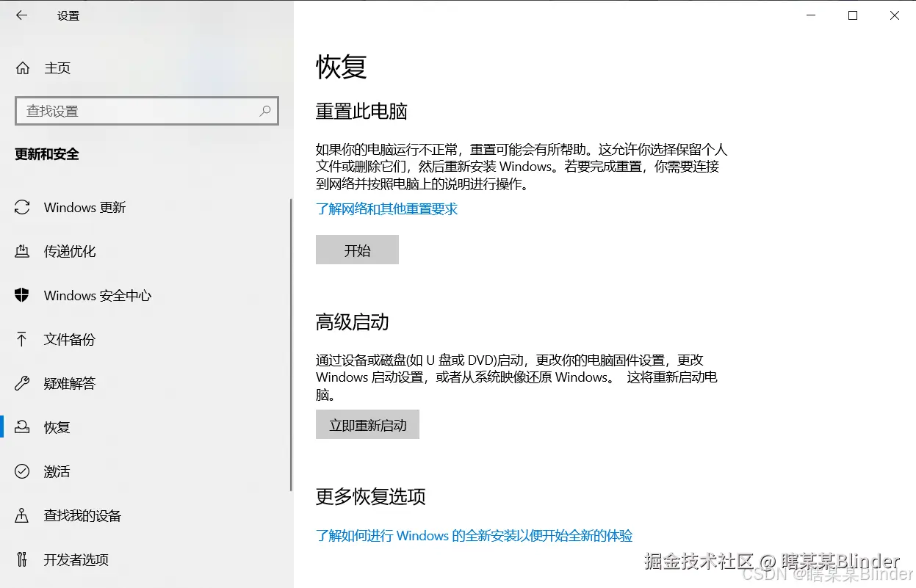Select the Windows 安全中心 shield icon
This screenshot has width=916, height=588.
coord(22,296)
